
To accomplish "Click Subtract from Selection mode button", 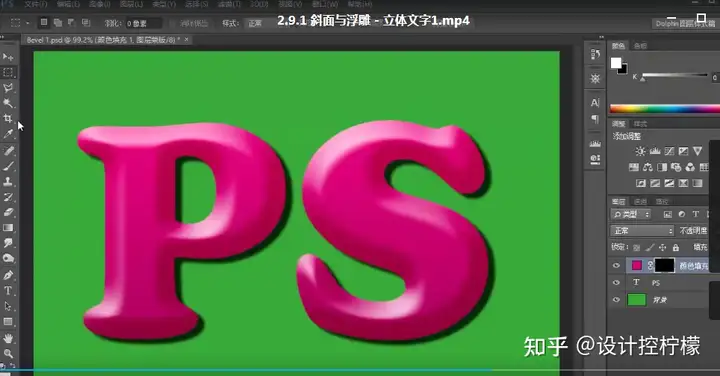I will point(72,22).
